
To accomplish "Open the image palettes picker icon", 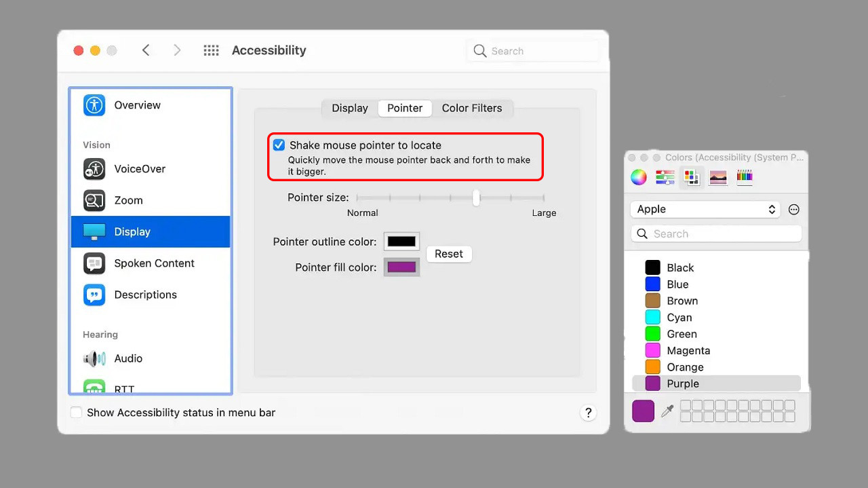I will tap(718, 177).
